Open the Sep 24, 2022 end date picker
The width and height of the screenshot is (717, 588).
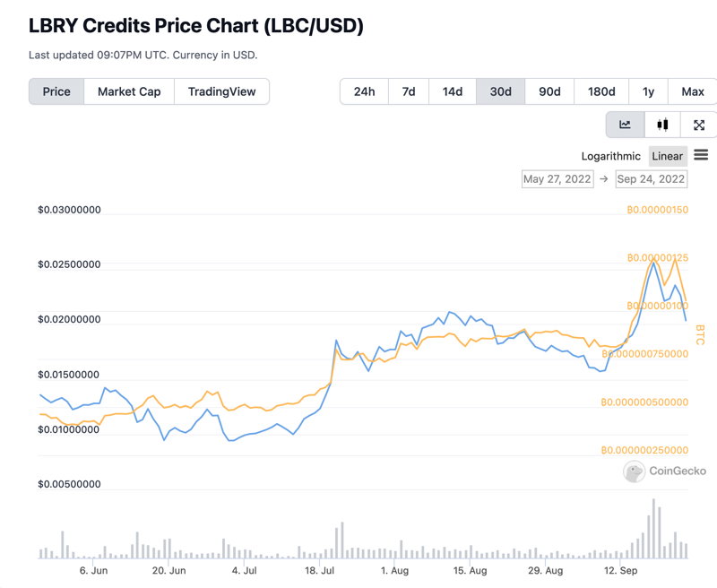point(652,178)
